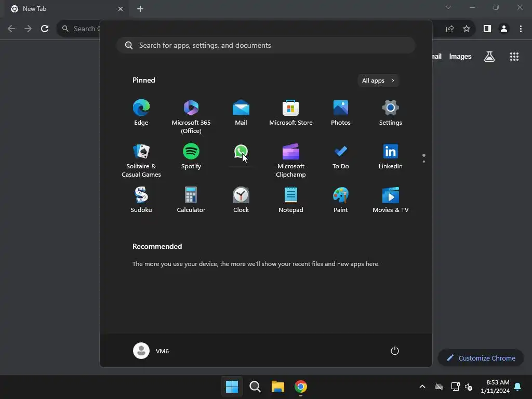Close the New Tab tab
Screen dimensions: 532x399
pyautogui.click(x=121, y=9)
